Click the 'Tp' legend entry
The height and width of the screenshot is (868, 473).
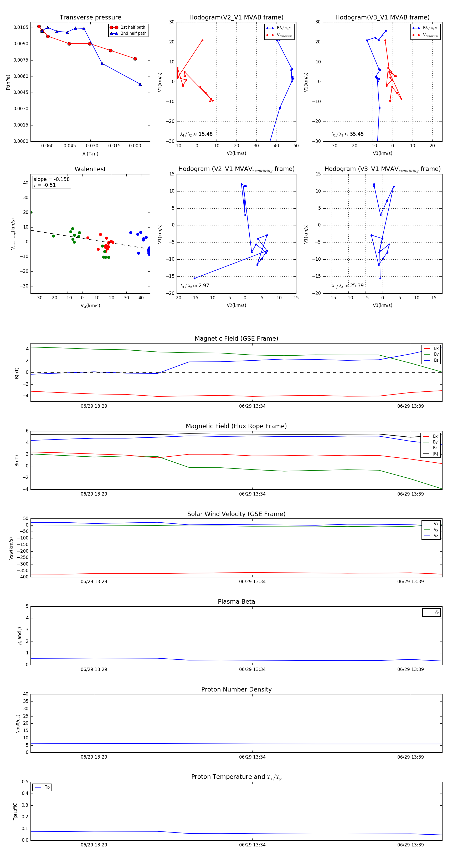click(42, 788)
